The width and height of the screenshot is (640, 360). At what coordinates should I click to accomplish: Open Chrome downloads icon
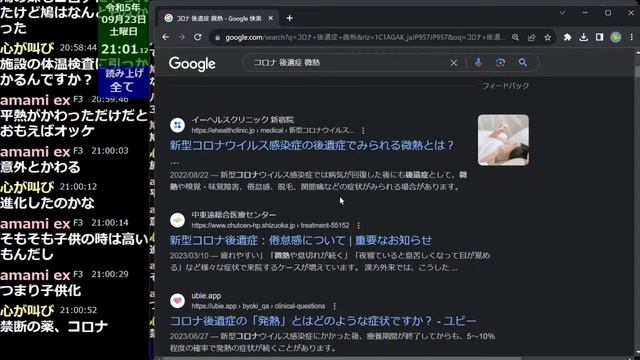[584, 37]
